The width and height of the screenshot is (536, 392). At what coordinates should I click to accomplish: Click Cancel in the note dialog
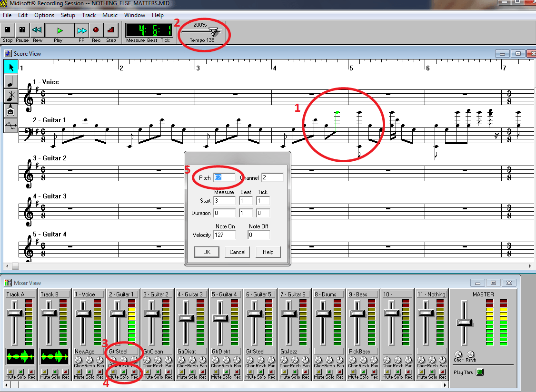coord(237,252)
